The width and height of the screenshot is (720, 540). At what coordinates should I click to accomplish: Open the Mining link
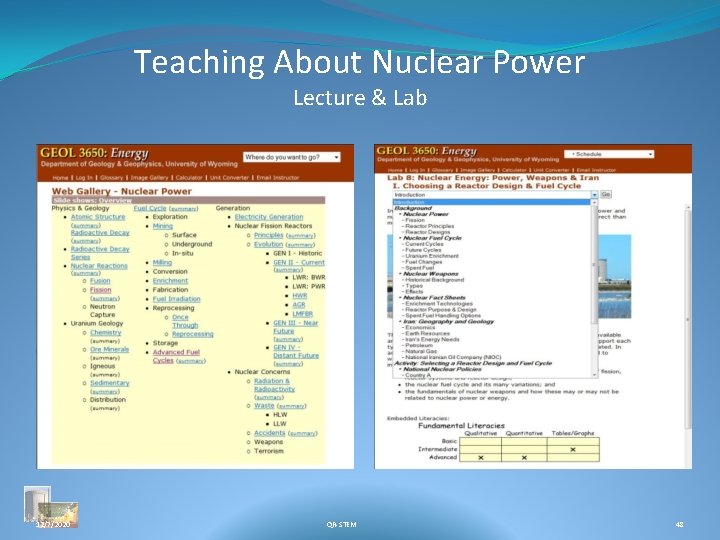[x=163, y=226]
